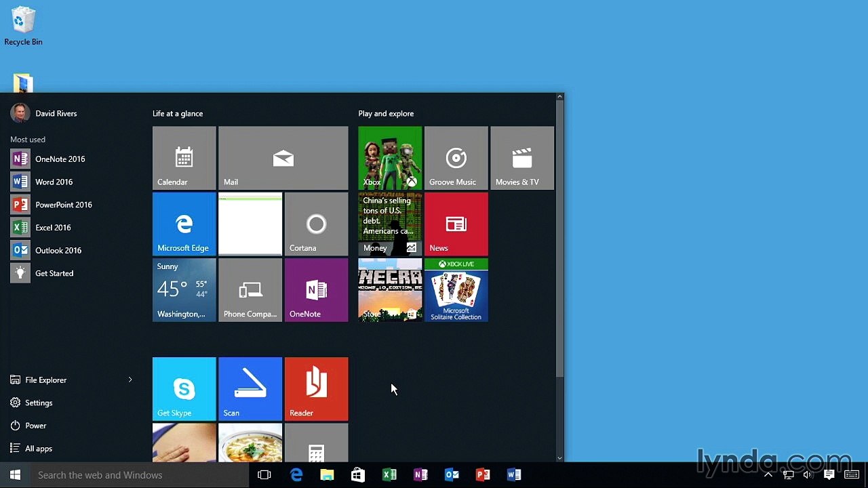This screenshot has height=488, width=868.
Task: Show hidden system tray icons
Action: point(768,475)
